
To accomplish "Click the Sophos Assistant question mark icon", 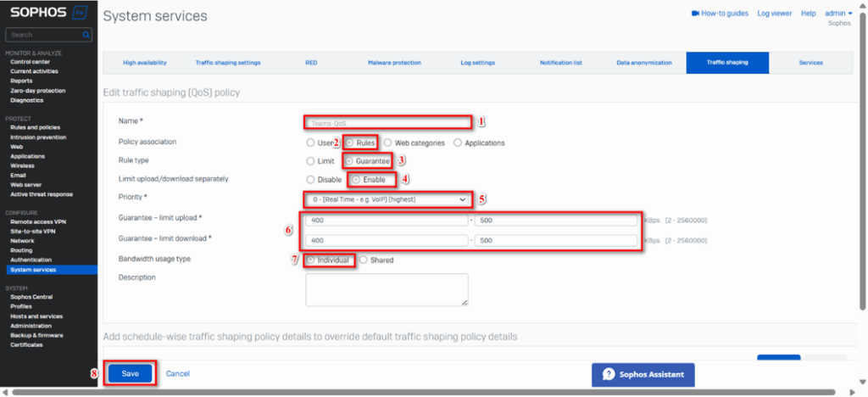I will [x=608, y=374].
